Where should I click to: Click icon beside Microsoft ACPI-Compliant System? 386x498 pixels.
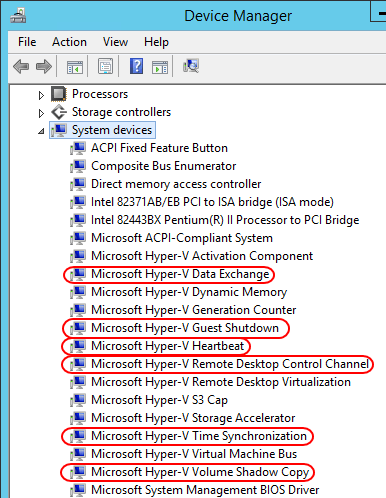(x=78, y=238)
